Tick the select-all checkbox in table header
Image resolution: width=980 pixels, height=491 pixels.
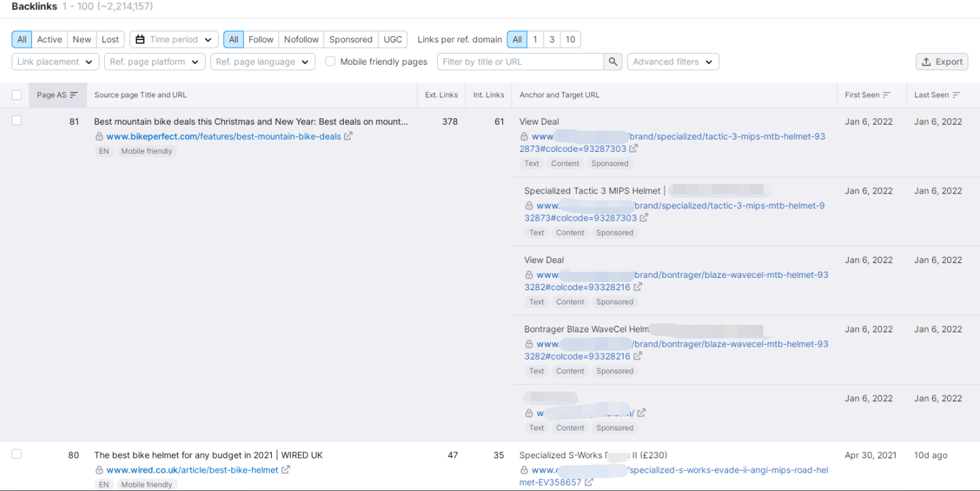coord(16,95)
